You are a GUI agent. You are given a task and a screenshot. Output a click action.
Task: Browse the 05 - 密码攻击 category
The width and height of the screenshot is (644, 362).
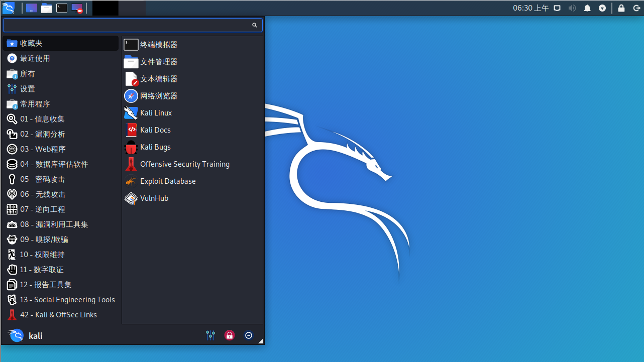[x=41, y=179]
